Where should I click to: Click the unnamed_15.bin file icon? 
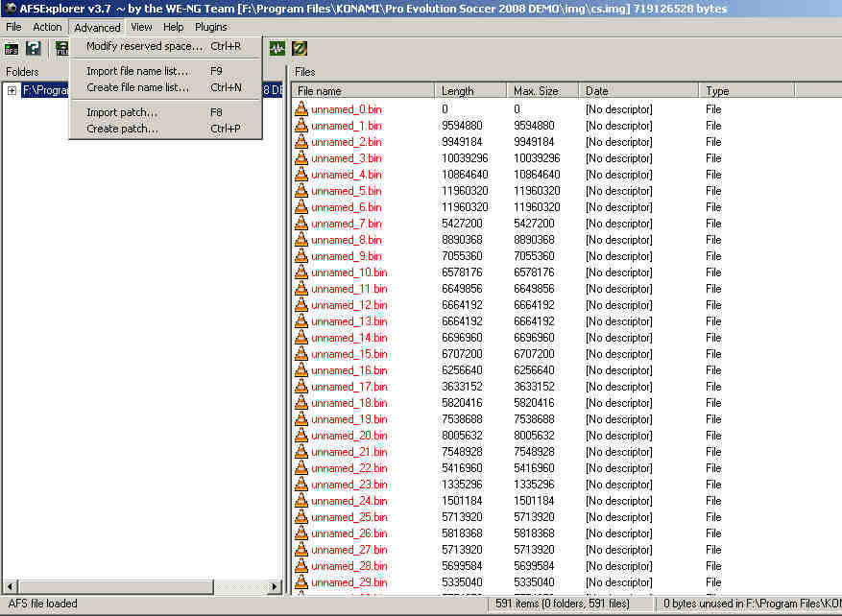(302, 354)
